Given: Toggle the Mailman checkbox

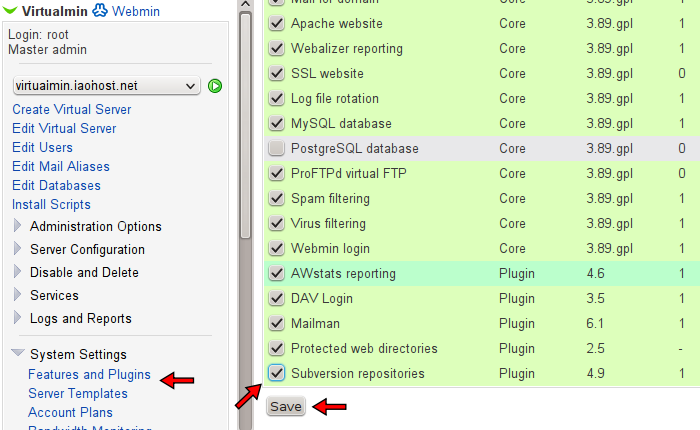Looking at the screenshot, I should click(277, 323).
